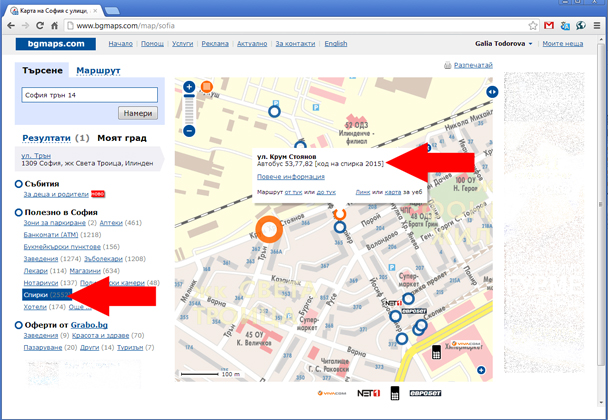Bookmark page with star icon
The height and width of the screenshot is (420, 608).
pyautogui.click(x=533, y=26)
